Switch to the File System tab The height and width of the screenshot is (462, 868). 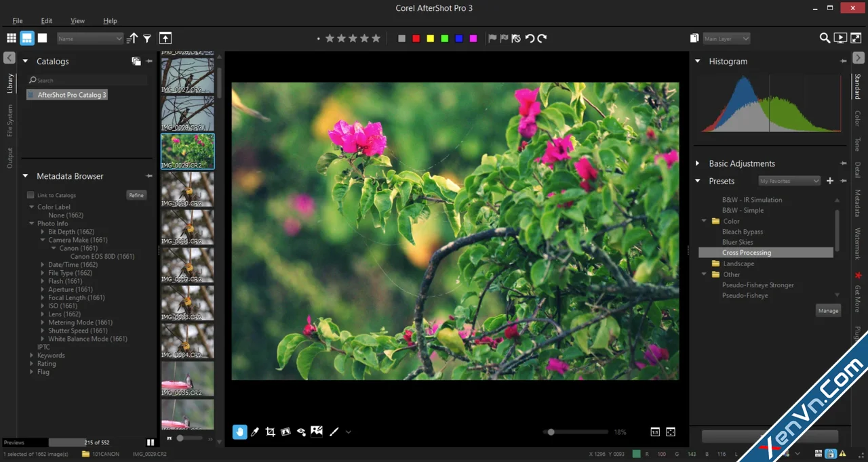click(9, 121)
